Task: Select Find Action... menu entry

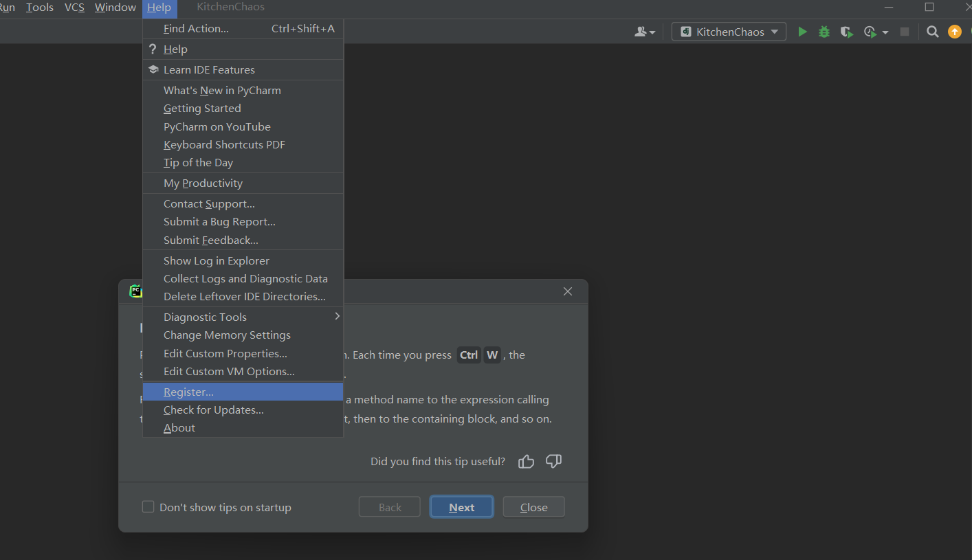Action: [x=243, y=29]
